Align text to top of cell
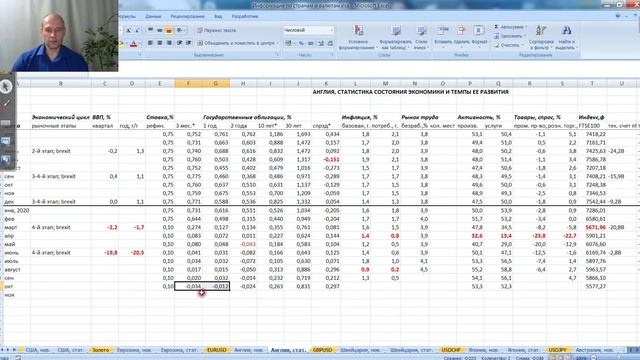 151,30
